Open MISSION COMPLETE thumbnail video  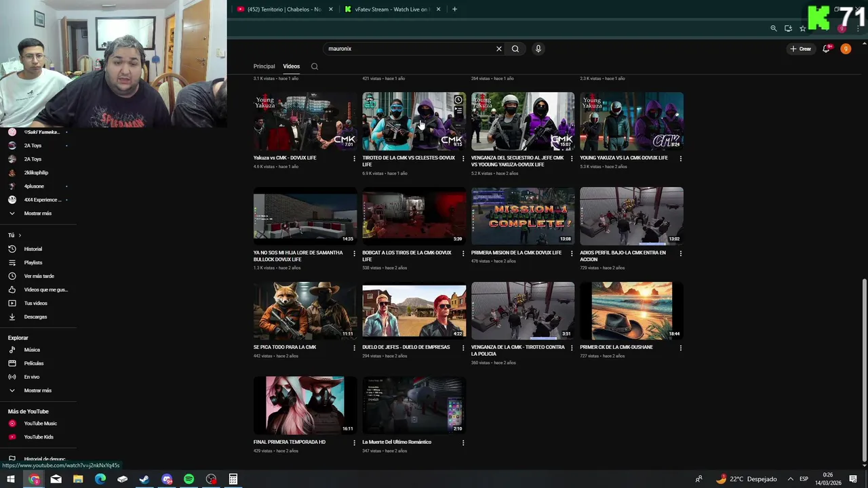click(x=523, y=216)
